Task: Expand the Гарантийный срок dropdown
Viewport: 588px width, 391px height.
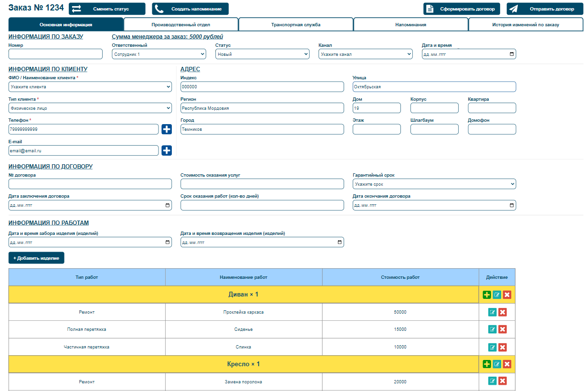Action: click(434, 184)
